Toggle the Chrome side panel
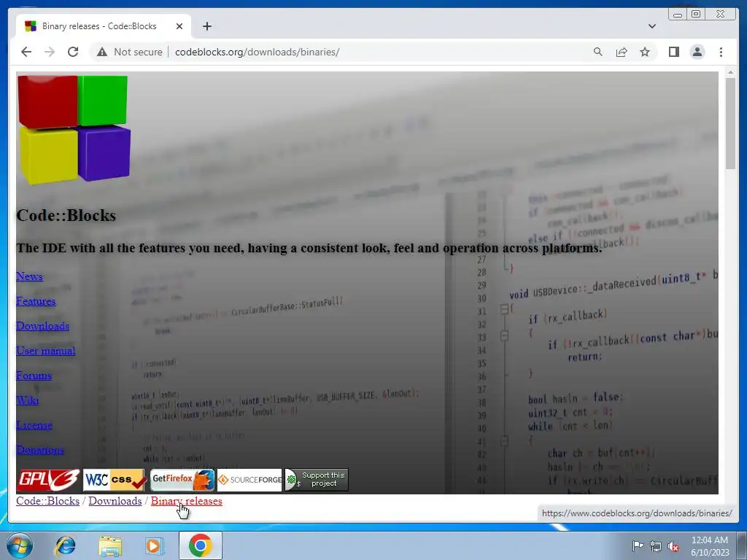747x560 pixels. click(673, 52)
